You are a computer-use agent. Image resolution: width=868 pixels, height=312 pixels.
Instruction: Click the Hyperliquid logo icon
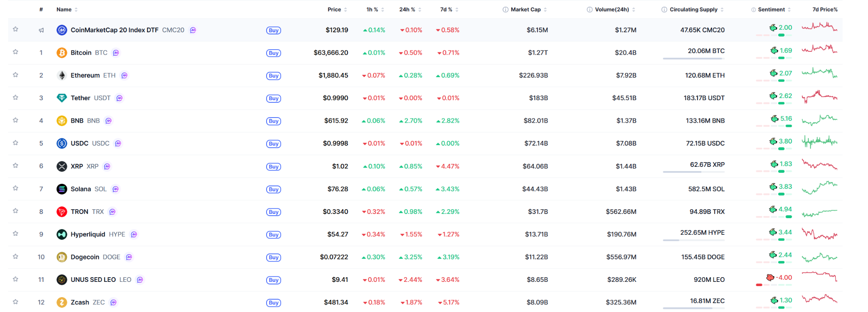tap(62, 234)
